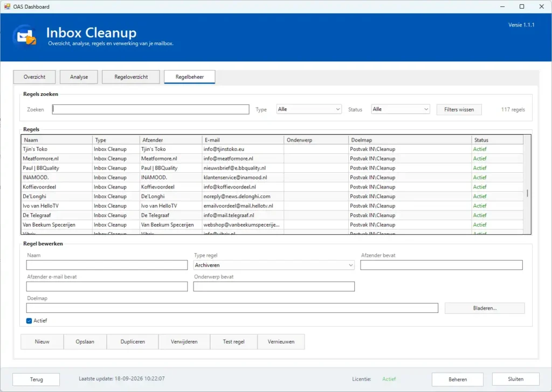
Task: Click the Sluiten button
Action: (516, 379)
